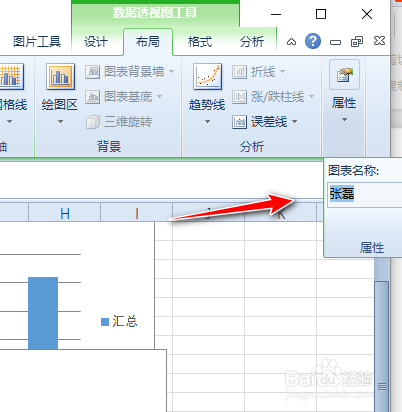The width and height of the screenshot is (402, 412).
Task: Click the 属性 properties icon
Action: tap(344, 75)
